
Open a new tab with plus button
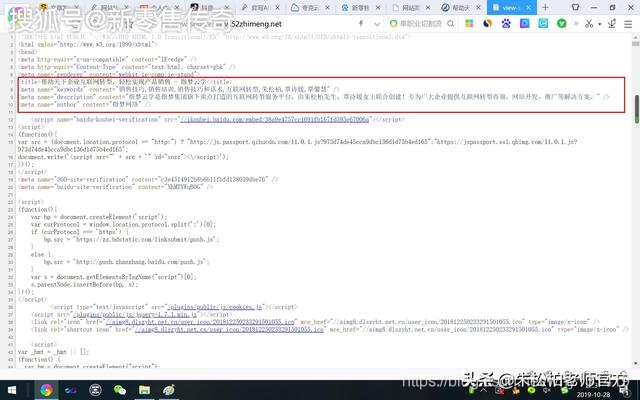[545, 7]
